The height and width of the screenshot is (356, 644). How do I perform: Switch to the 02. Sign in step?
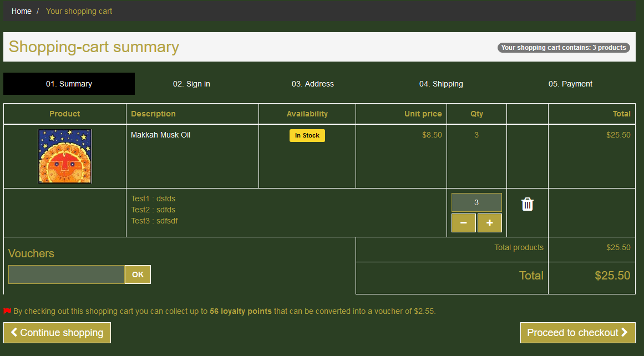[x=191, y=84]
